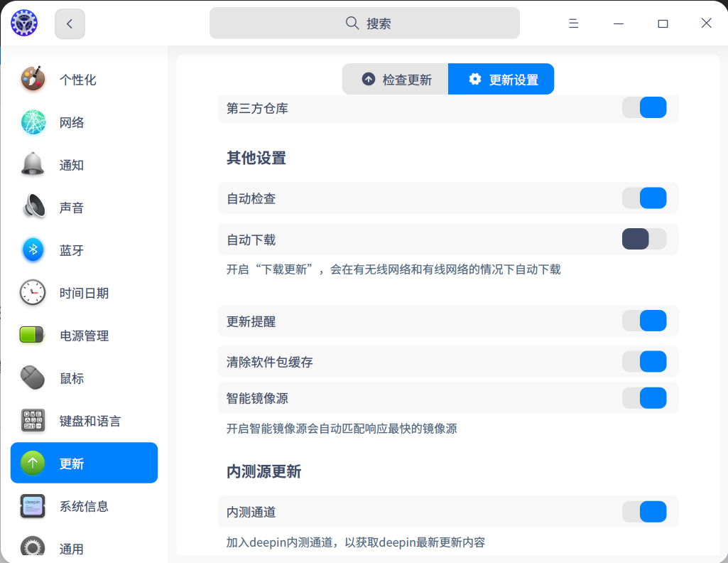The width and height of the screenshot is (728, 563).
Task: Click the General gear icon
Action: (x=33, y=547)
